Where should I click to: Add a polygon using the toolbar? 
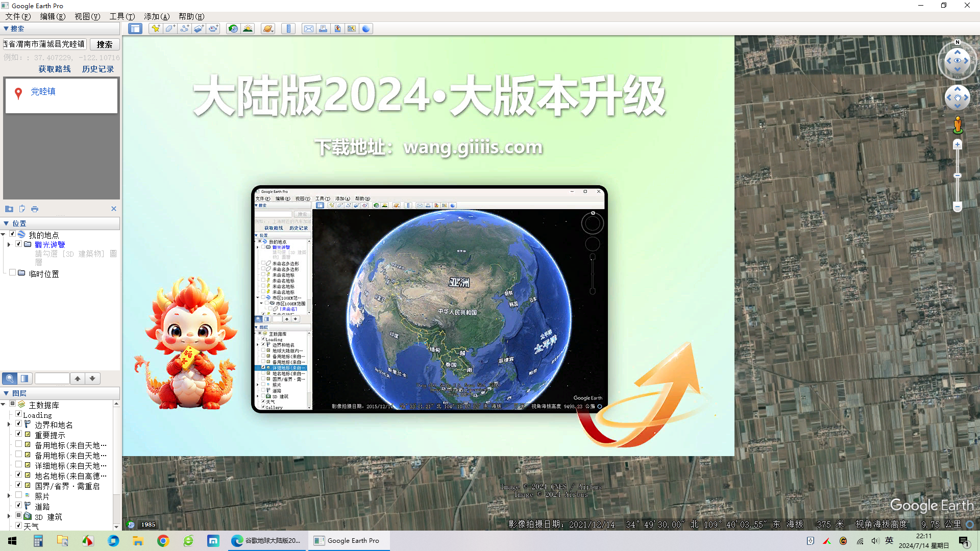tap(170, 29)
